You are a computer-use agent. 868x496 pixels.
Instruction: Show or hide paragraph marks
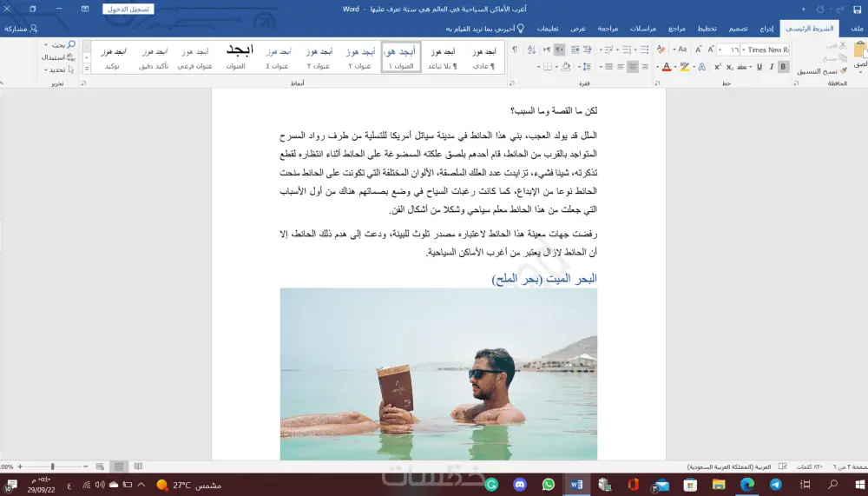pyautogui.click(x=515, y=50)
